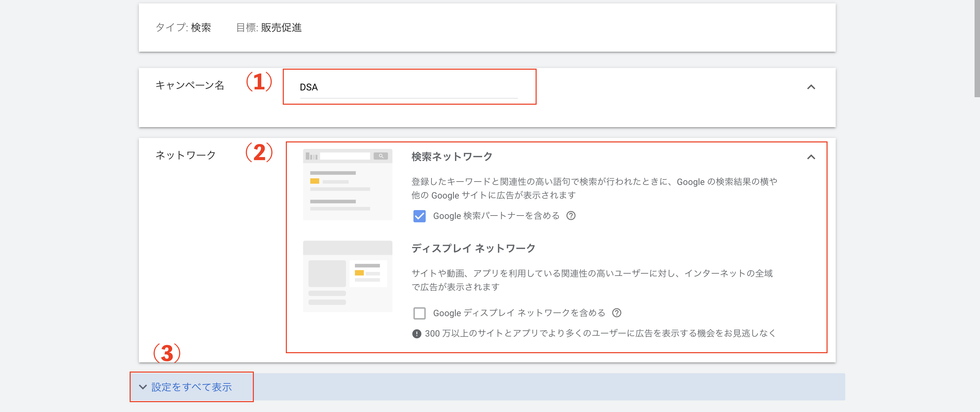
Task: Toggle the search partners checkbox off
Action: 419,216
